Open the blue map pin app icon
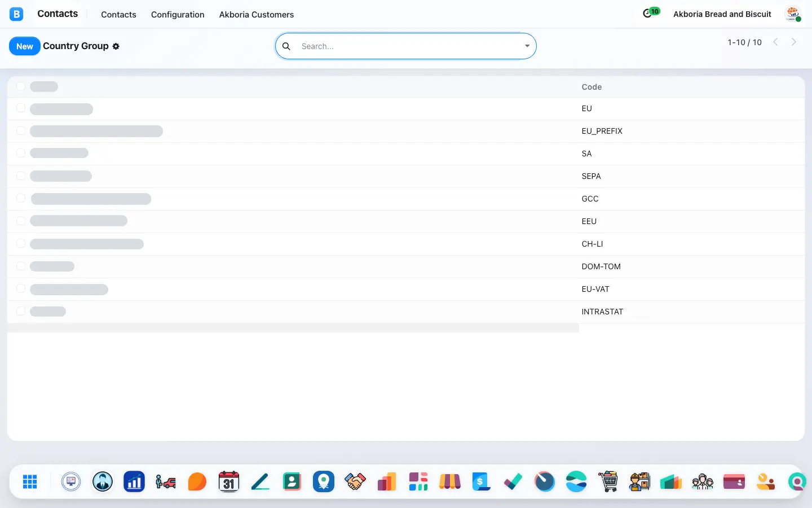This screenshot has width=812, height=508. [x=324, y=481]
